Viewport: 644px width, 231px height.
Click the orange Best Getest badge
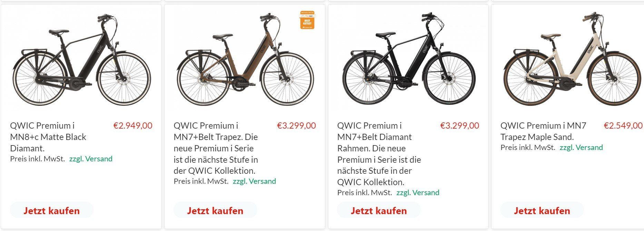pyautogui.click(x=307, y=20)
